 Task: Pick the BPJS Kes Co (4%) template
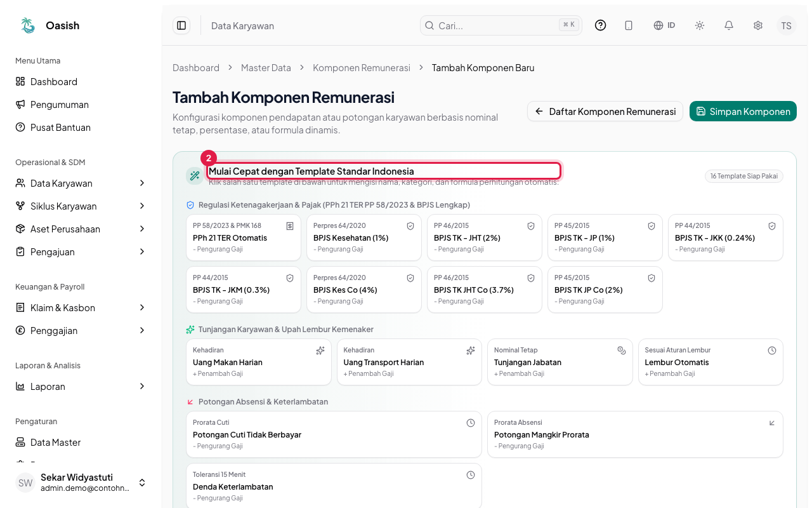click(364, 290)
